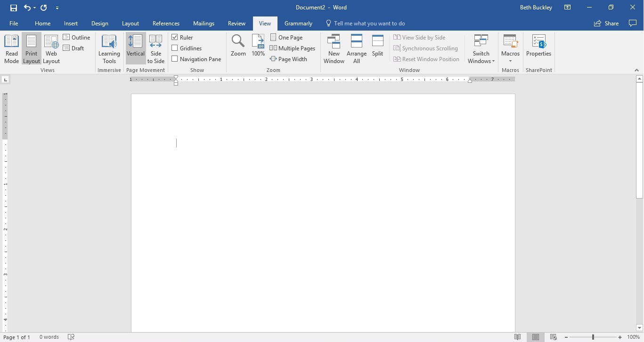Switch to the References tab
This screenshot has height=342, width=644.
[166, 23]
